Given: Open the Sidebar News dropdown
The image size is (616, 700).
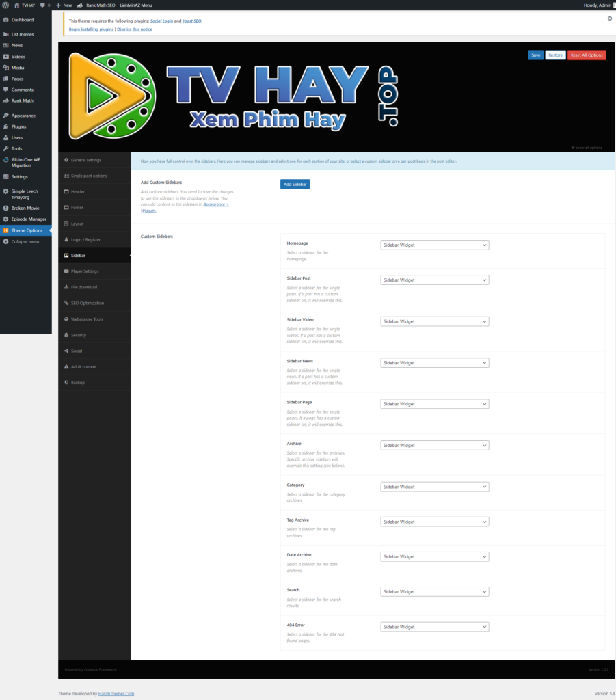Looking at the screenshot, I should pos(434,363).
